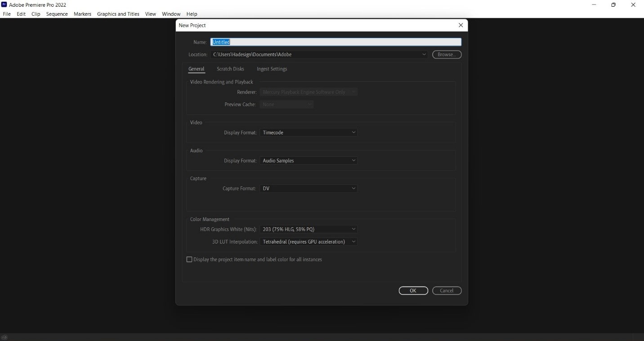Close the New Project dialog
Screen dimensions: 644x341
tap(461, 25)
